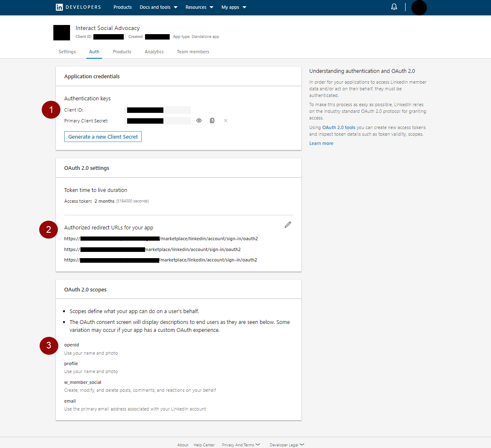Click the Client ID value field
Viewport: 491px width, 448px height.
coord(158,110)
